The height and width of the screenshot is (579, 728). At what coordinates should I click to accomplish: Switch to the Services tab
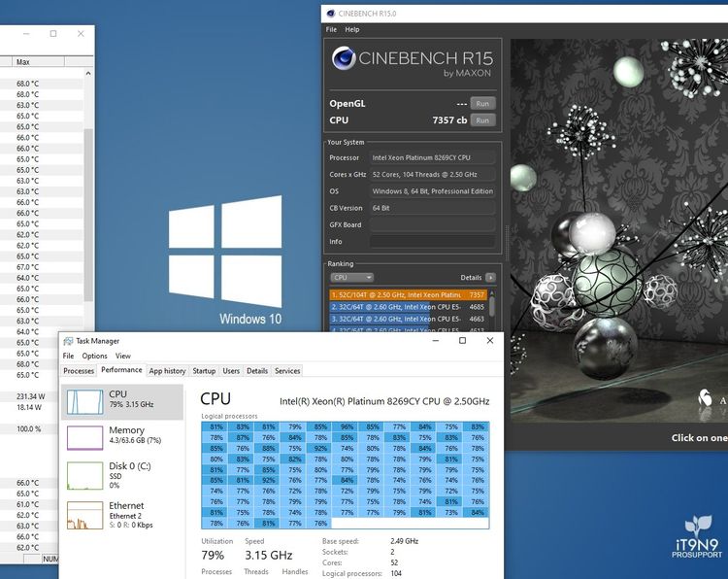tap(287, 371)
